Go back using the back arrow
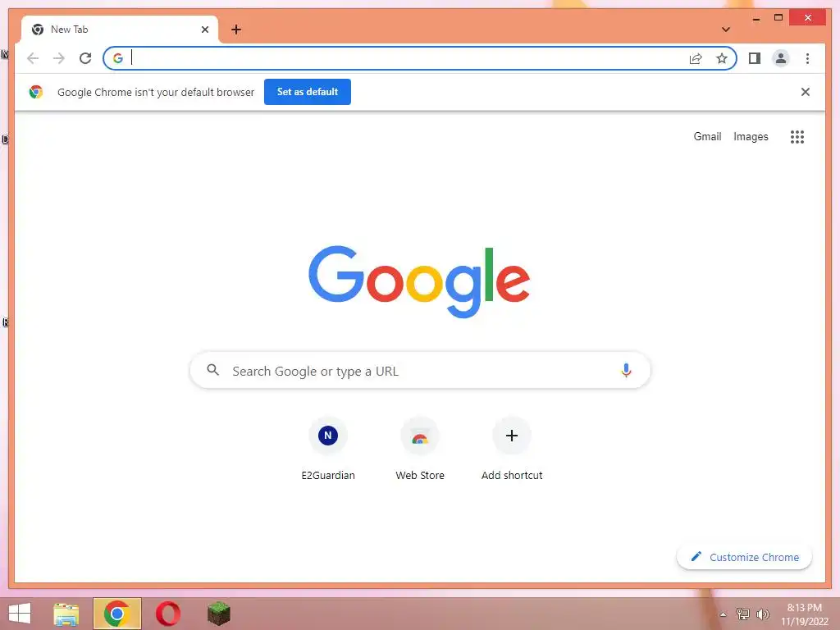This screenshot has width=840, height=630. click(33, 58)
